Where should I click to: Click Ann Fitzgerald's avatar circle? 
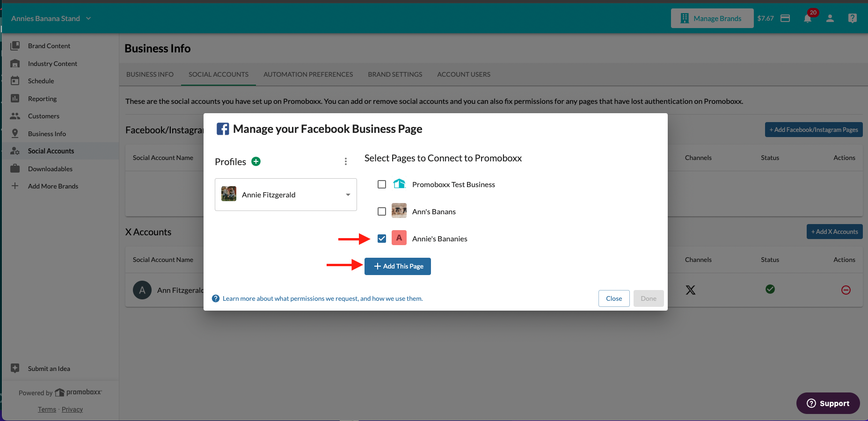(142, 290)
